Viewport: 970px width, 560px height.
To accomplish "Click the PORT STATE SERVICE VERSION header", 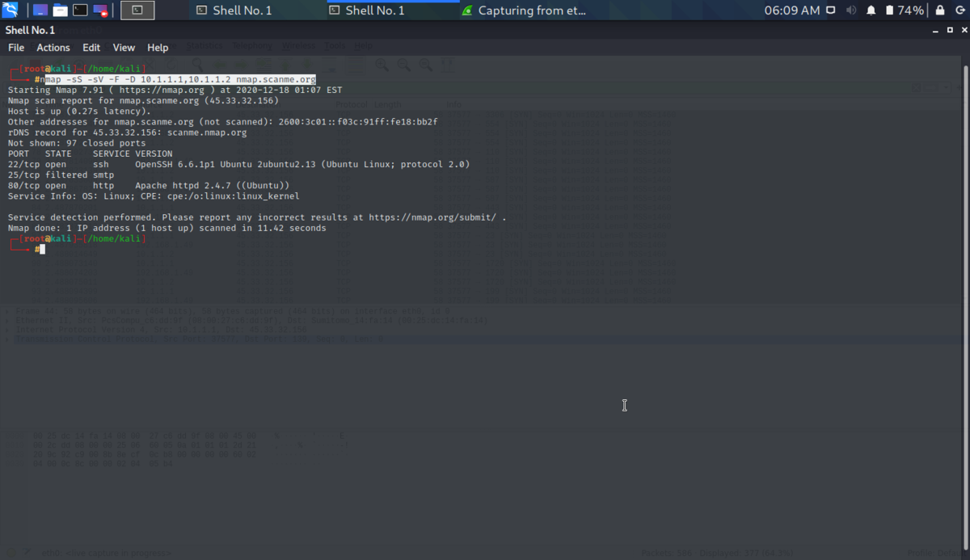I will click(x=90, y=154).
